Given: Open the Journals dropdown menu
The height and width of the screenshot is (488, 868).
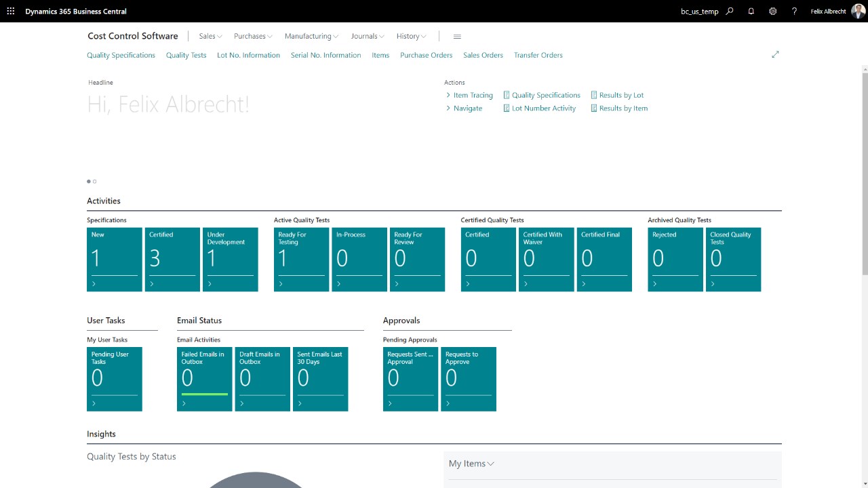Looking at the screenshot, I should click(x=368, y=37).
